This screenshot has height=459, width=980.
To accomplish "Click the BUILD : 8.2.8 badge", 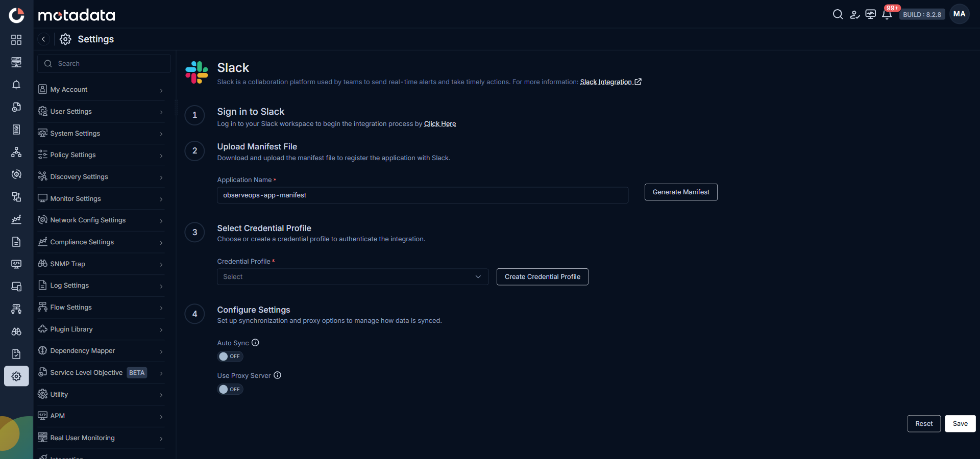I will coord(922,15).
